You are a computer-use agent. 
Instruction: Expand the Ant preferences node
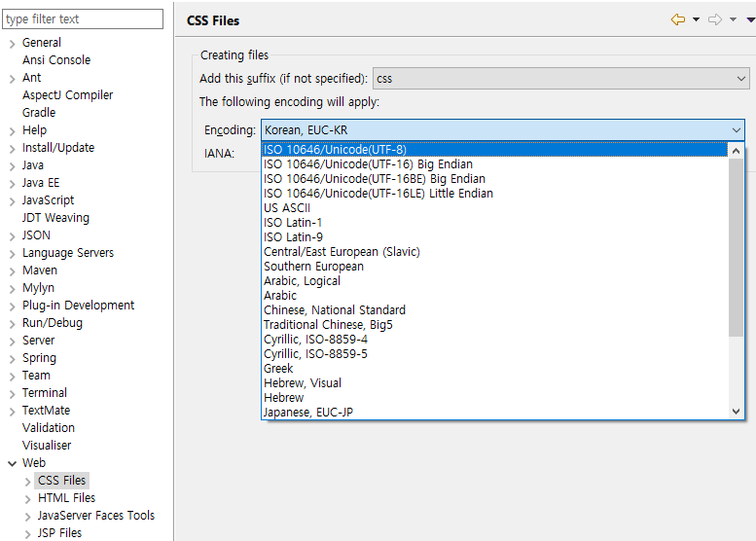point(12,79)
